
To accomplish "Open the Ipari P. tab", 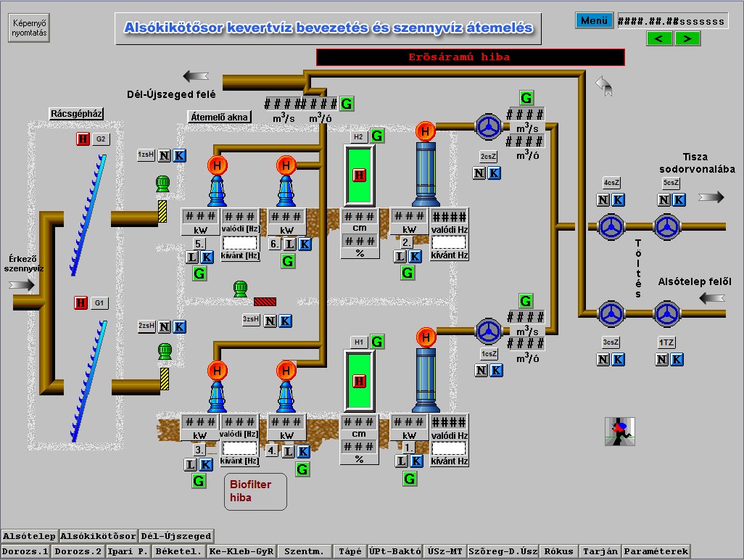I will (127, 551).
